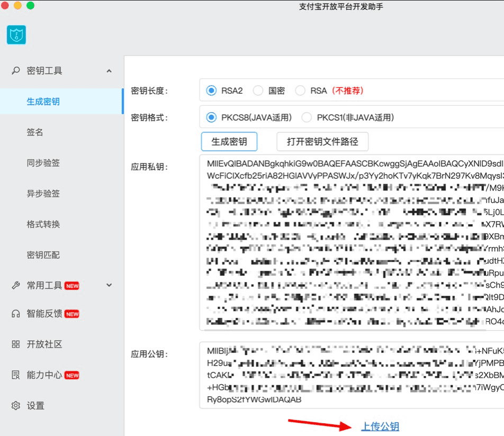Click the 应用公钥 label

point(149,354)
